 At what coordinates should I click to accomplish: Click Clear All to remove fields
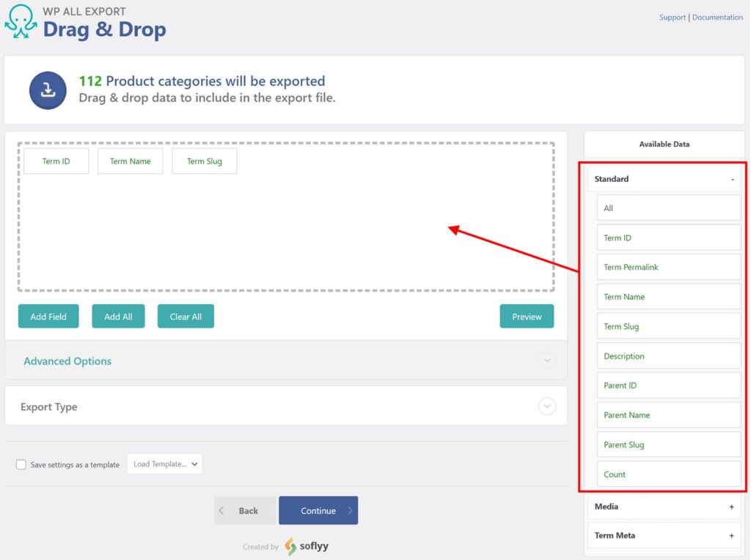tap(186, 316)
